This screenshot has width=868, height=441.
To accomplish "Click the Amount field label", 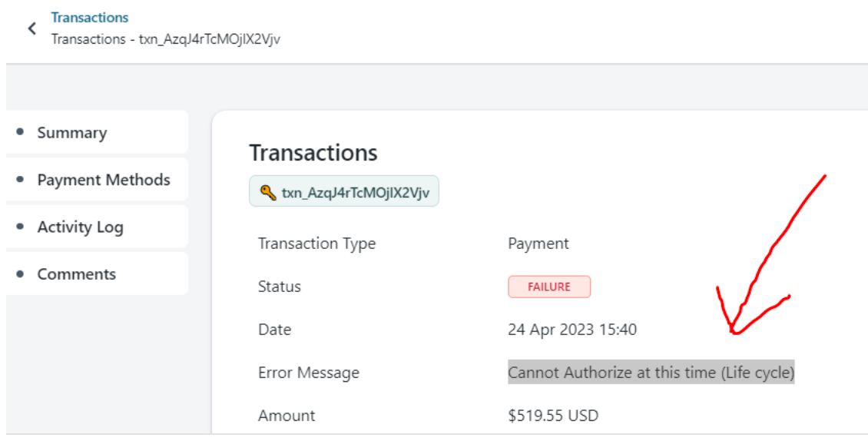I will [287, 416].
